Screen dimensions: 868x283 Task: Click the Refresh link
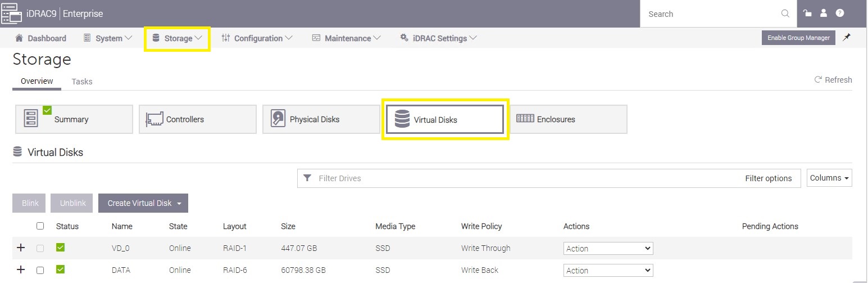click(833, 80)
